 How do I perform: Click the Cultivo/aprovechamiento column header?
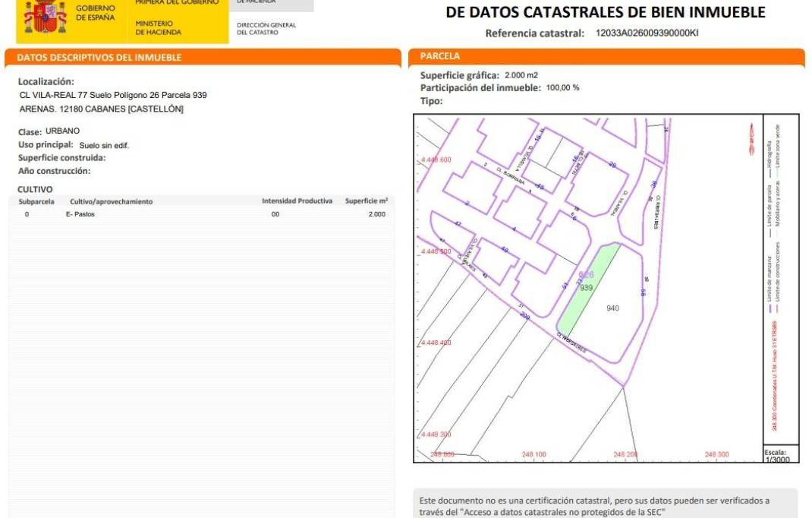pyautogui.click(x=111, y=201)
